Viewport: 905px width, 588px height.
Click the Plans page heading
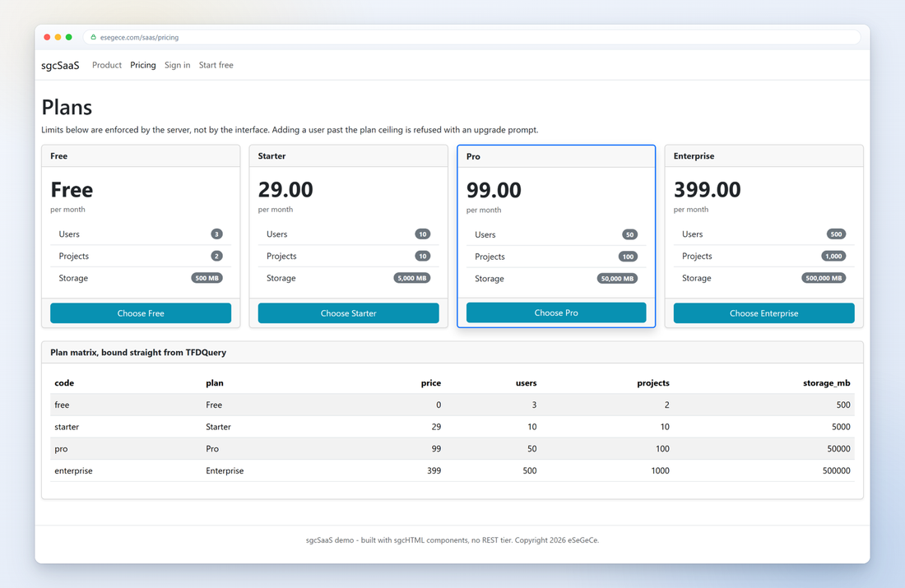(67, 108)
